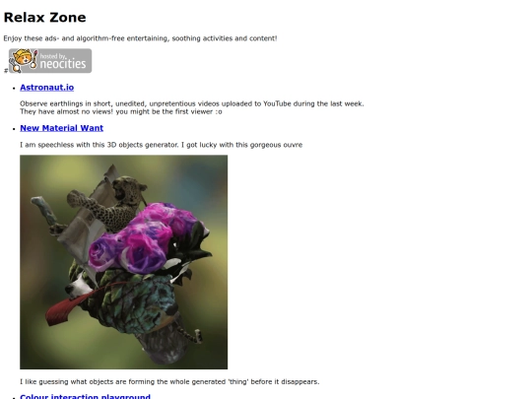This screenshot has width=532, height=399.
Task: Open the Astronaut.io link
Action: (47, 88)
